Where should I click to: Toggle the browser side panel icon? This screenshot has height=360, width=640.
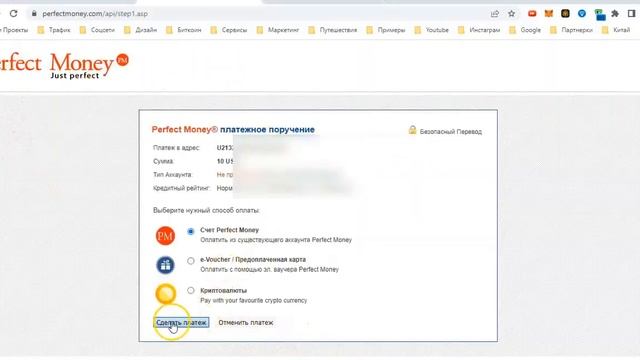pos(631,13)
